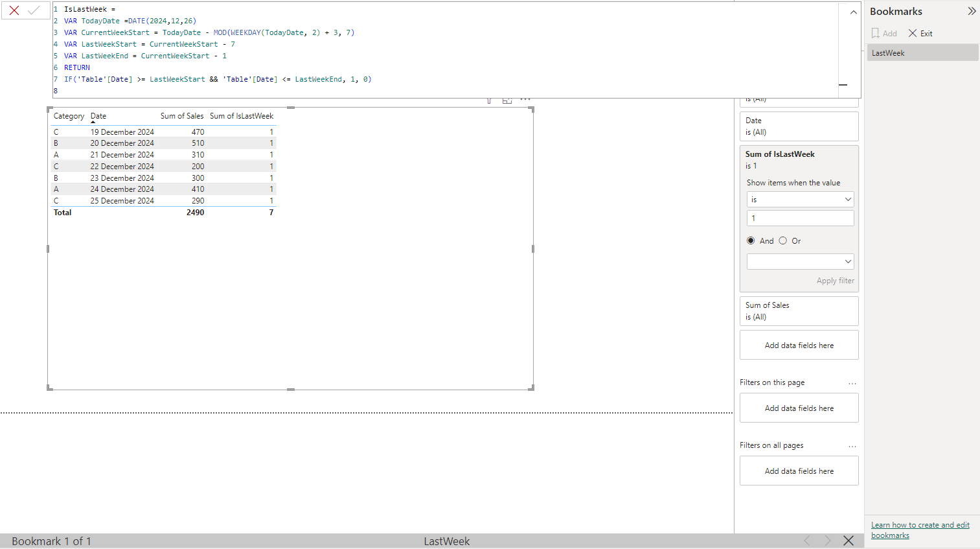Open more options for Filters on all pages

tap(852, 446)
